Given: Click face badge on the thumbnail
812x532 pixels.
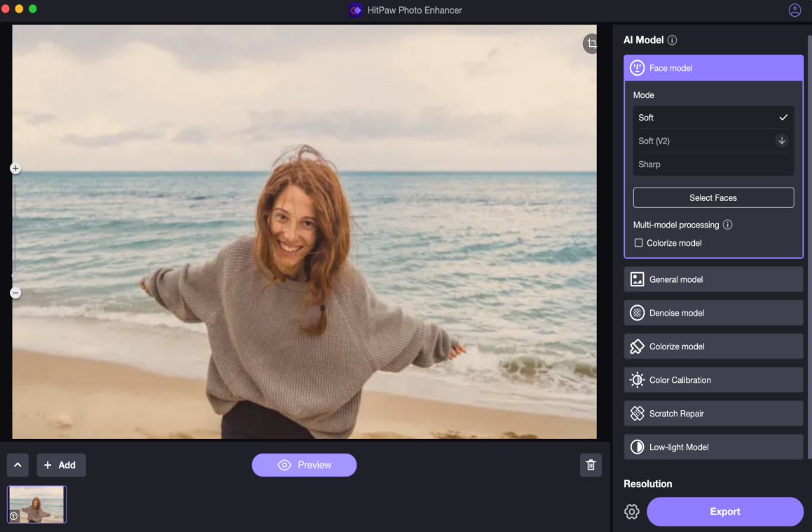Looking at the screenshot, I should point(14,516).
